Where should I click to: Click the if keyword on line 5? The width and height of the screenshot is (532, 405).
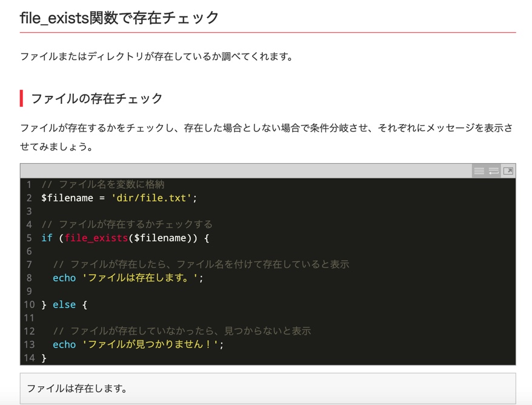(47, 238)
